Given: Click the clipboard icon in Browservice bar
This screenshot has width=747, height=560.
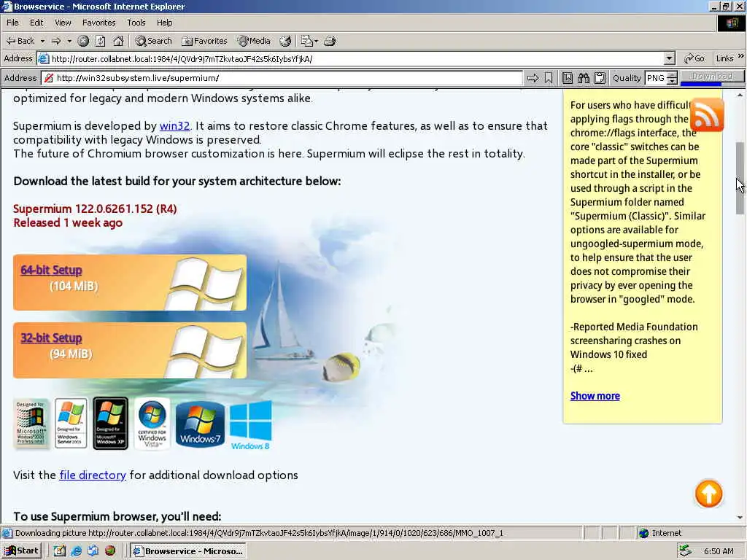Looking at the screenshot, I should pos(600,78).
